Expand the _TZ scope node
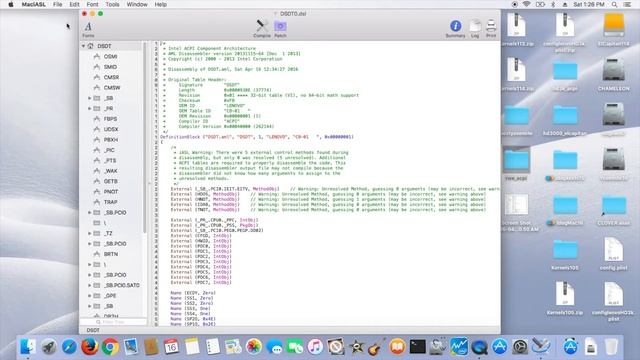 coord(90,233)
